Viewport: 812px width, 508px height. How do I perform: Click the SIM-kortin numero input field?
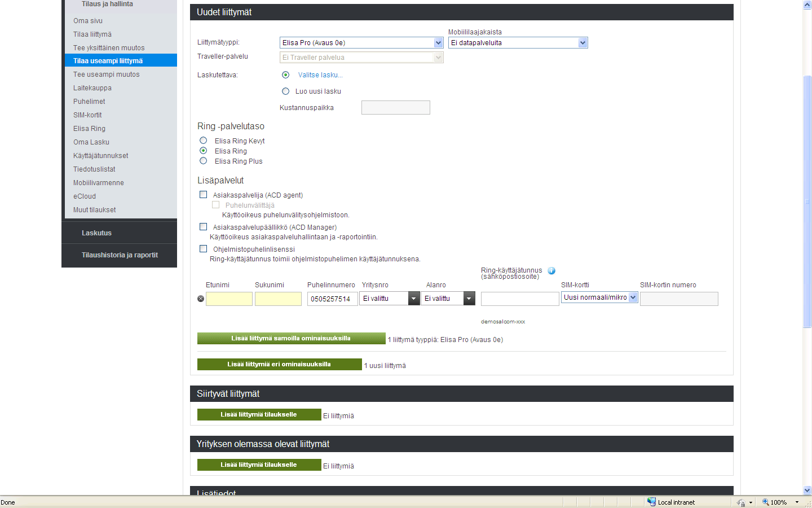[x=679, y=299]
